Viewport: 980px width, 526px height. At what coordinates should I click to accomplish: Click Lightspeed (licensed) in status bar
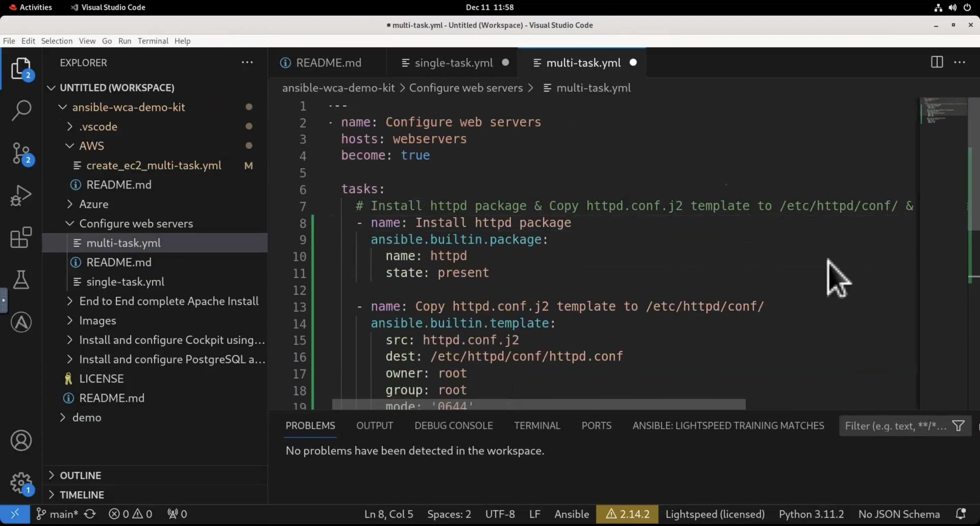pos(715,514)
